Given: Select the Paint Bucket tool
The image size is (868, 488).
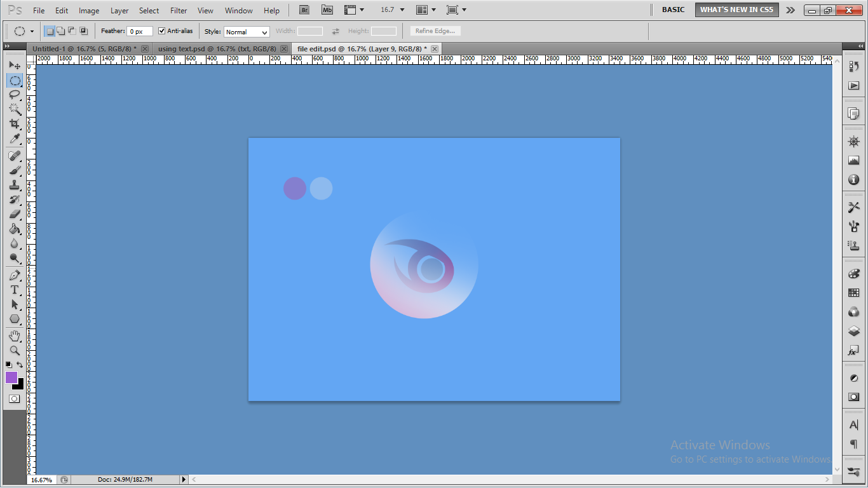Looking at the screenshot, I should (x=14, y=229).
